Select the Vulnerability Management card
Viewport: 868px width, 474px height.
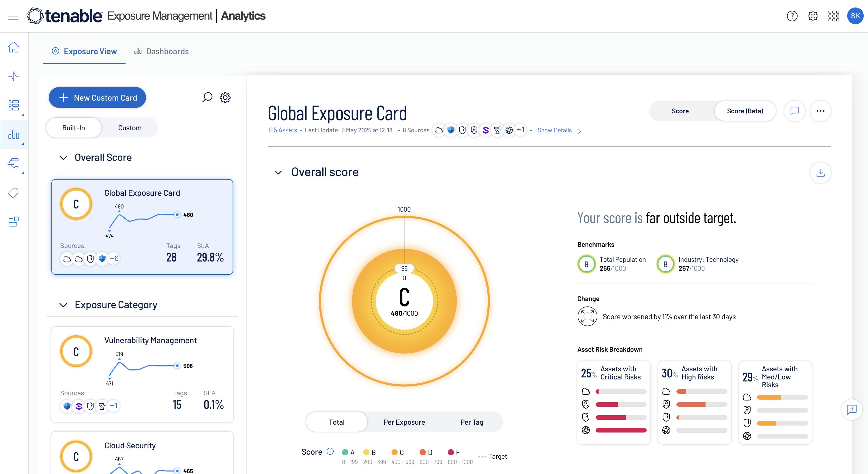coord(142,374)
